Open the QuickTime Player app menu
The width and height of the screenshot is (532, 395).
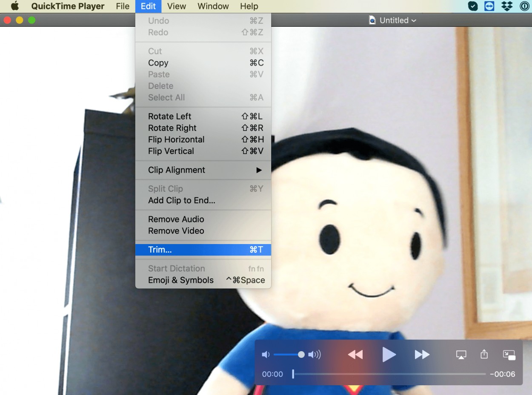(x=68, y=6)
